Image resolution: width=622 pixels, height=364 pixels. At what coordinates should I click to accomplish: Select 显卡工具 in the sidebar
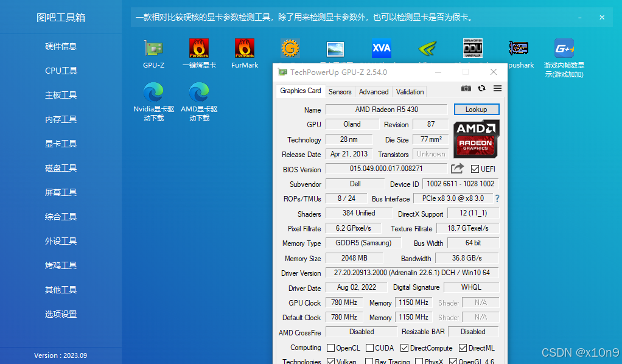coord(61,144)
